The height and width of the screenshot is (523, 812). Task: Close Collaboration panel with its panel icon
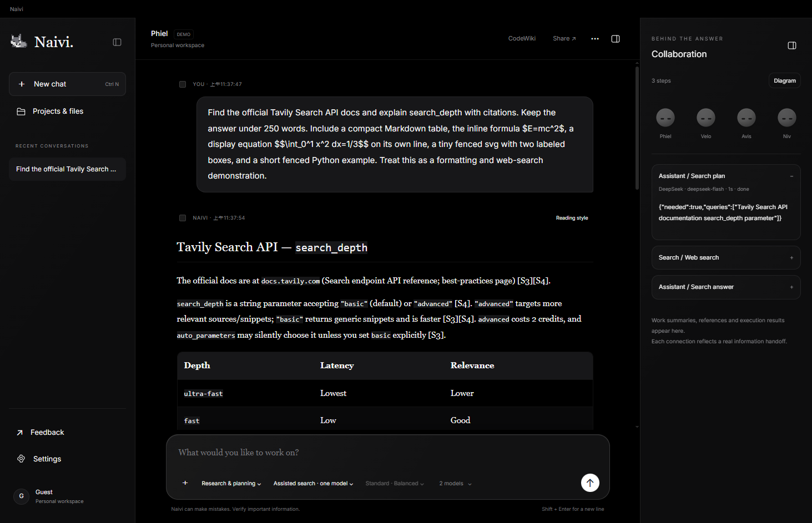coord(792,45)
